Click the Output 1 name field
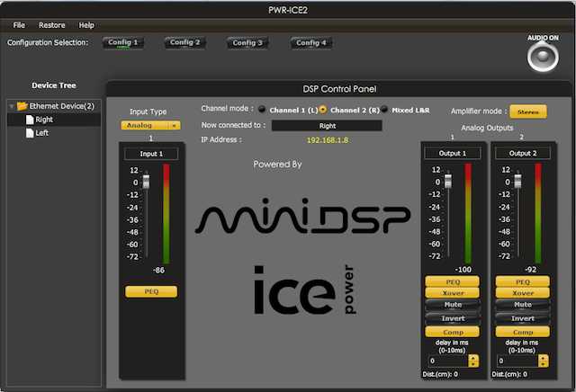This screenshot has height=392, width=576. coord(453,153)
